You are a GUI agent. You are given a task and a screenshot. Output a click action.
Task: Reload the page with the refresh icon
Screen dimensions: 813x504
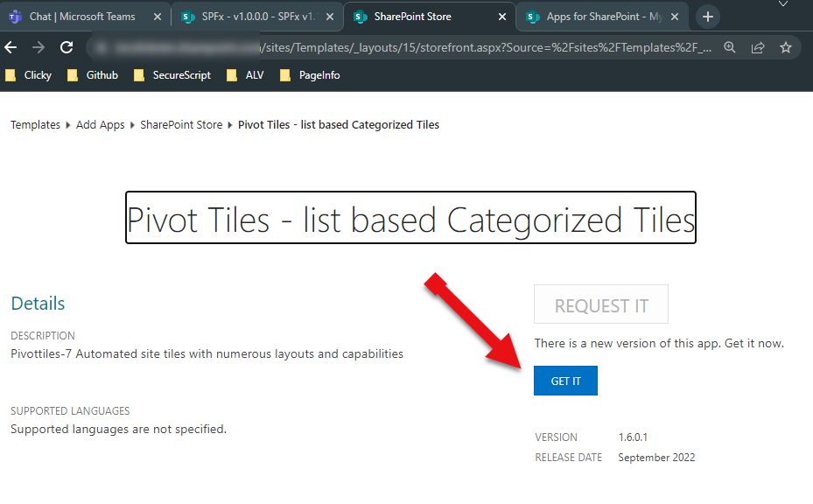[x=67, y=48]
